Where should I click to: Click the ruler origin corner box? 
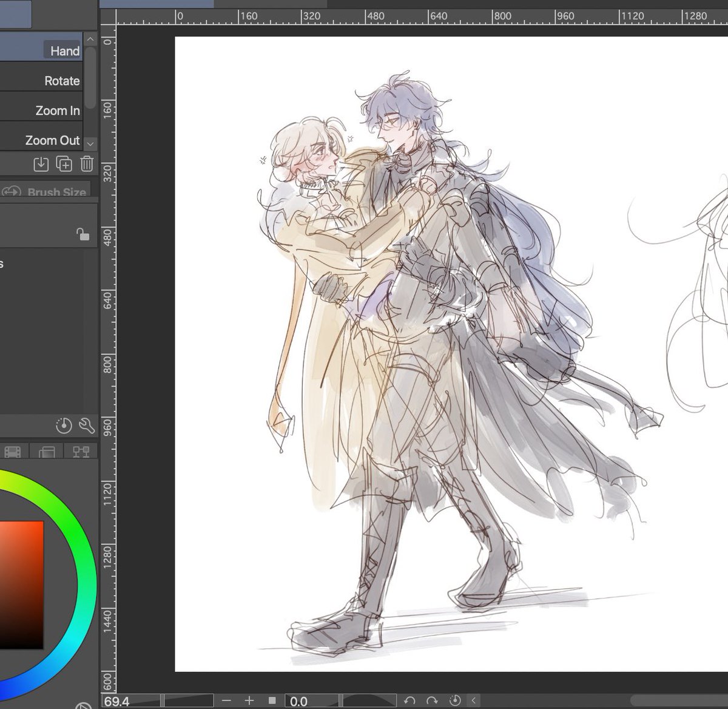pos(108,16)
